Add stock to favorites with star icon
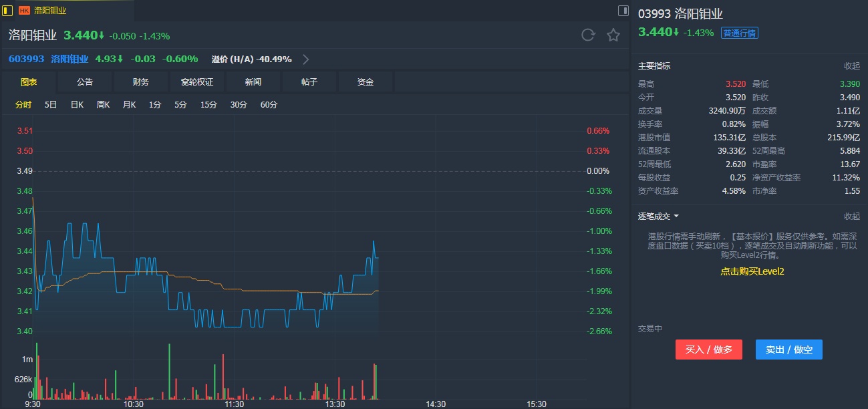The height and width of the screenshot is (409, 868). pyautogui.click(x=613, y=35)
